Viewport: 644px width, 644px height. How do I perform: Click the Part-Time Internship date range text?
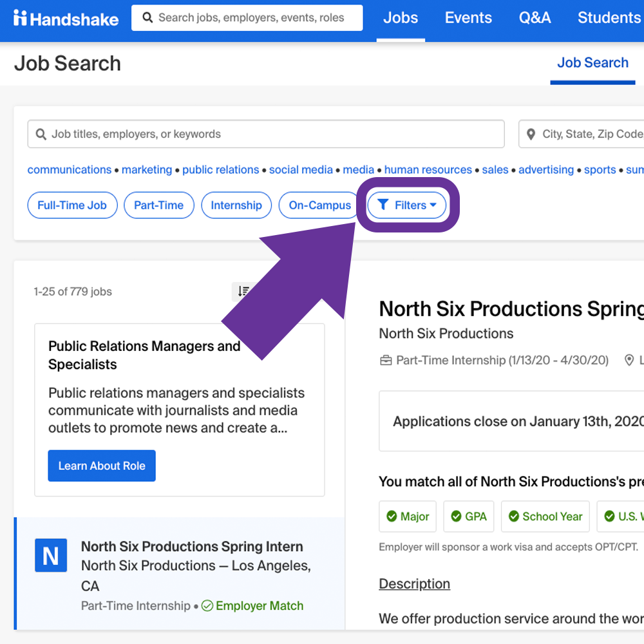click(502, 360)
